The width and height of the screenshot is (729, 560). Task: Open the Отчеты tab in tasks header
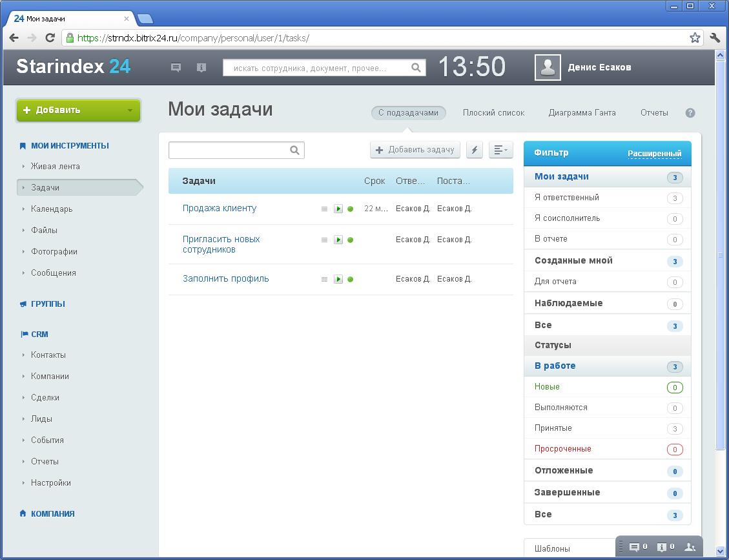(x=654, y=112)
